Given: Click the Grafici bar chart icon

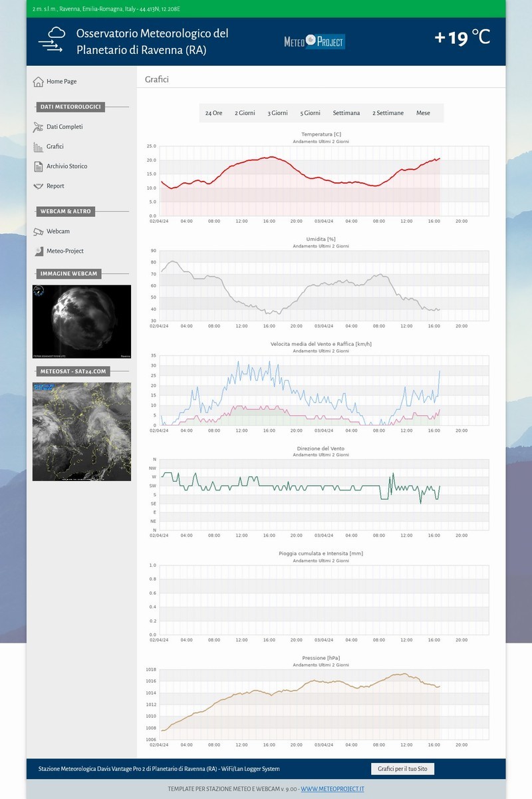Looking at the screenshot, I should click(38, 147).
